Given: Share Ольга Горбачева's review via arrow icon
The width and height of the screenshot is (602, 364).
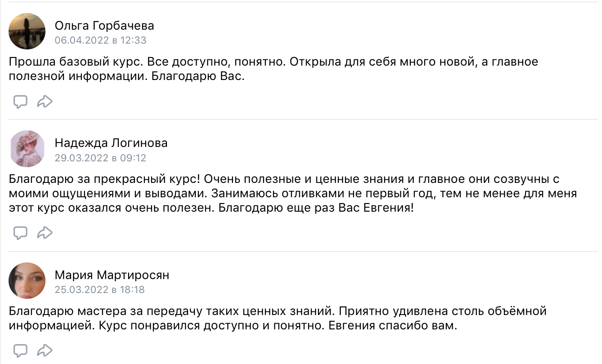Looking at the screenshot, I should tap(45, 102).
